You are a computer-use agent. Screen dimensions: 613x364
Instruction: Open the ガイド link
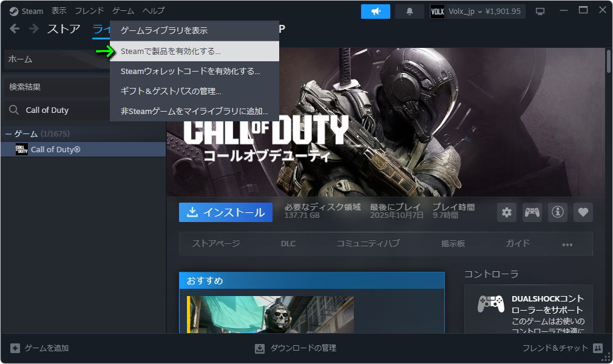518,244
